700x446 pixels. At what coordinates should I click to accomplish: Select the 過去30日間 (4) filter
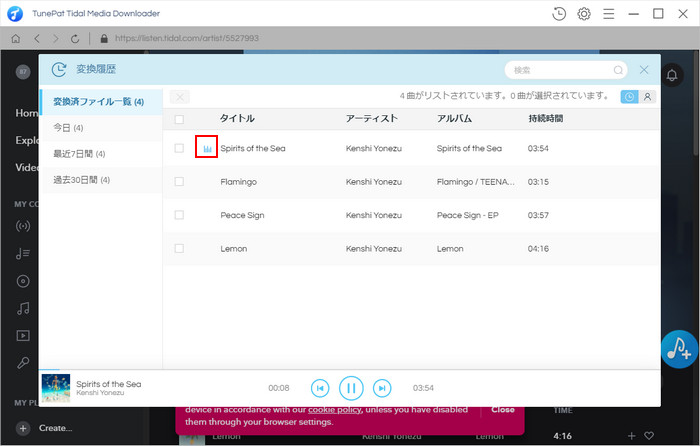point(101,180)
